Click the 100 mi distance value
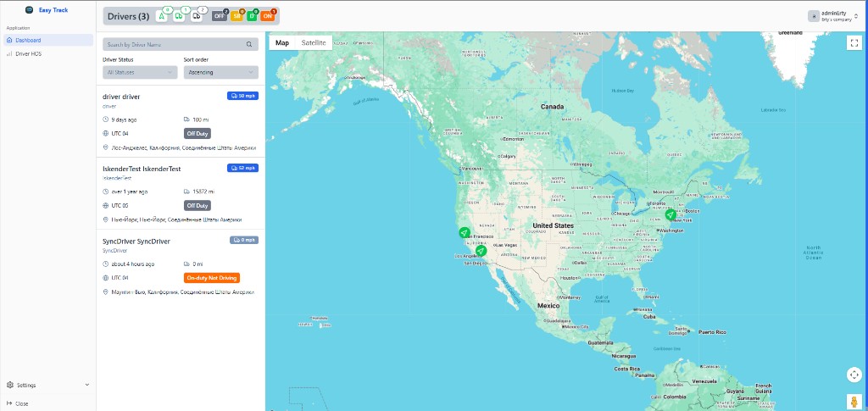This screenshot has height=411, width=868. 200,119
